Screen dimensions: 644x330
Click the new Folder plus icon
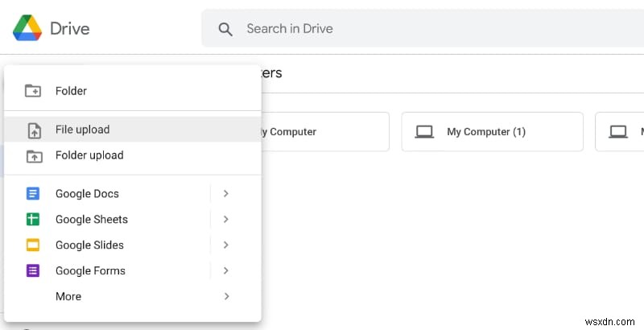[x=33, y=91]
